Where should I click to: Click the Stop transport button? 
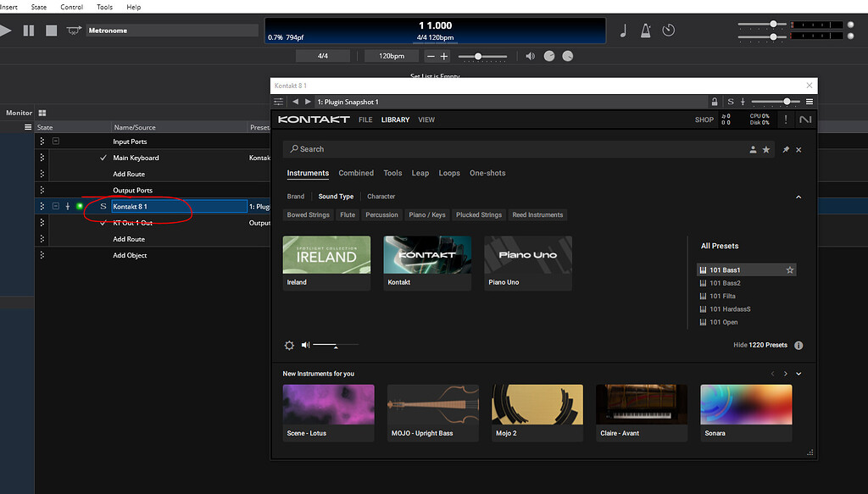(x=52, y=31)
